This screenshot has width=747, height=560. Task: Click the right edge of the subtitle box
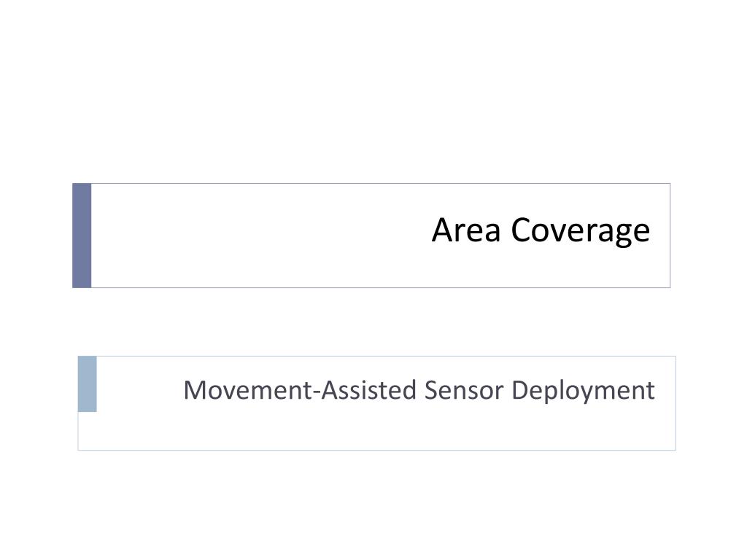click(x=675, y=402)
